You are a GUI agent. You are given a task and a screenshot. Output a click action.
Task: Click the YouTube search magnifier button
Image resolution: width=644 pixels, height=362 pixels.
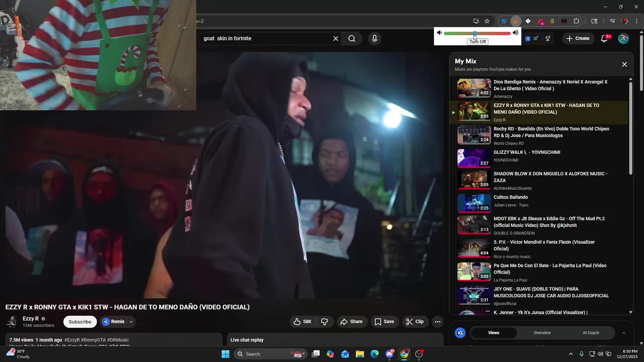coord(352,39)
